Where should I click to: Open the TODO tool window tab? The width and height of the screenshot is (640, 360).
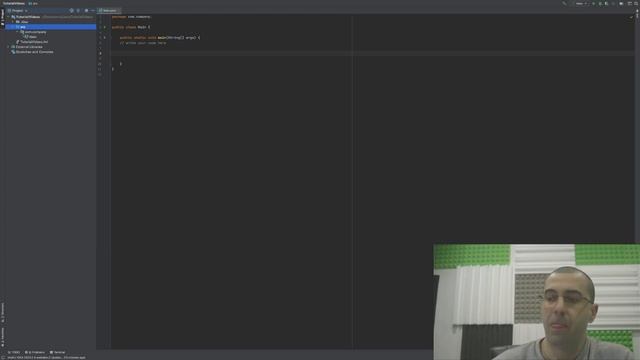coord(14,352)
